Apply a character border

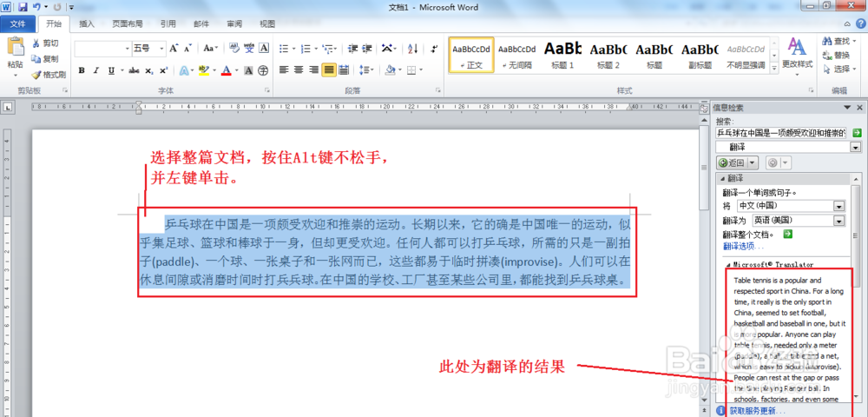pyautogui.click(x=264, y=49)
